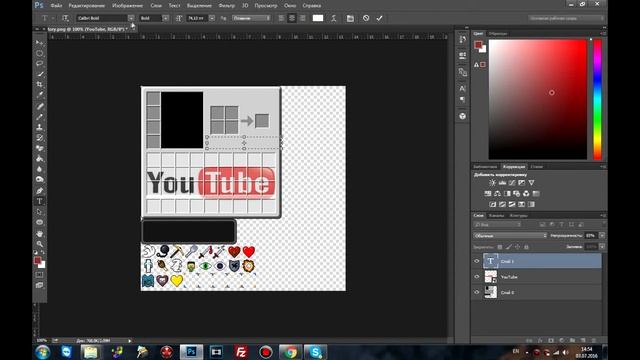Screen dimensions: 640x360
Task: Click the hue spectrum slider
Action: [x=598, y=99]
